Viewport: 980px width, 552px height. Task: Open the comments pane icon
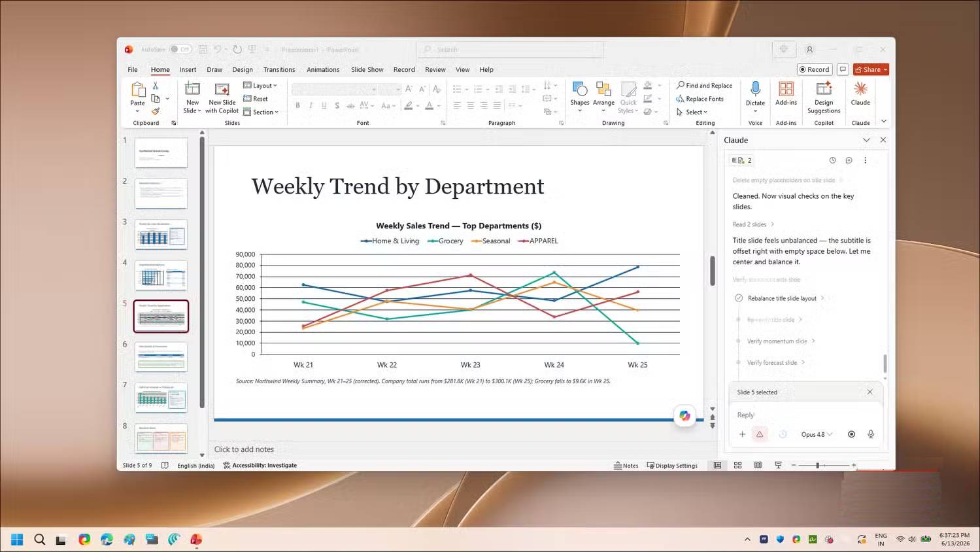point(843,69)
